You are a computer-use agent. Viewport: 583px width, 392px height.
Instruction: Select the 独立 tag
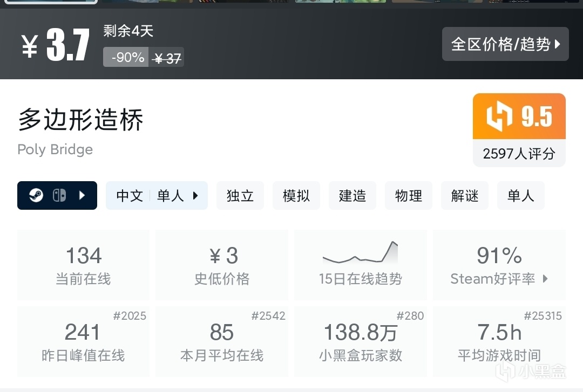(x=240, y=195)
